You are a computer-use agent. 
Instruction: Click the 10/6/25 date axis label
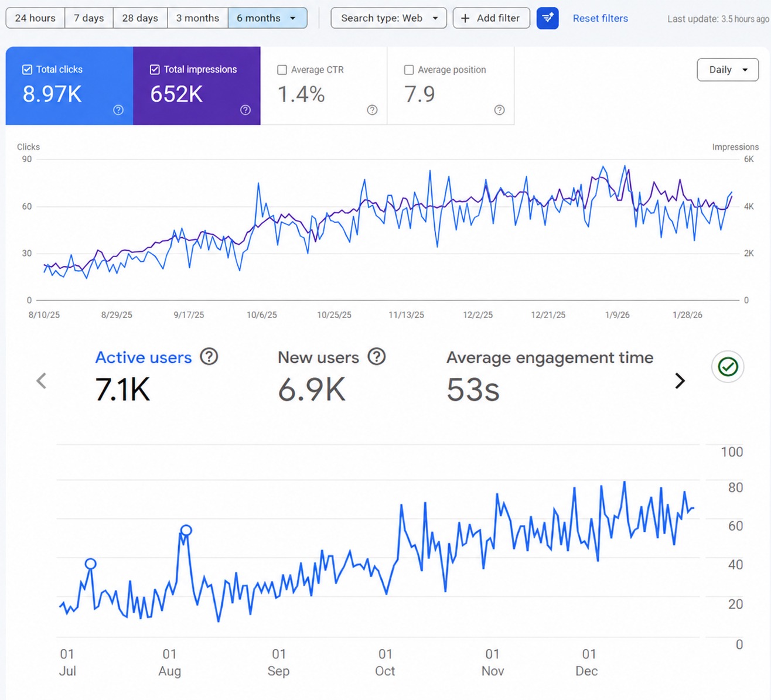point(262,315)
